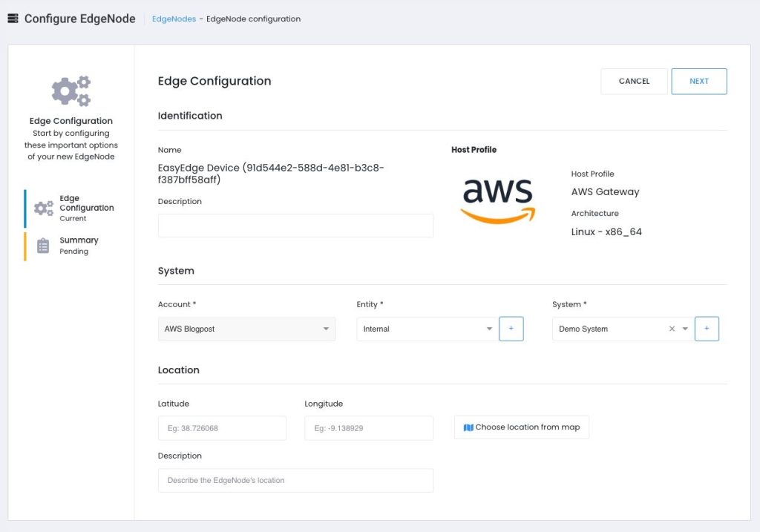Click the AWS logo image
Screen dimensions: 760x532
point(498,201)
